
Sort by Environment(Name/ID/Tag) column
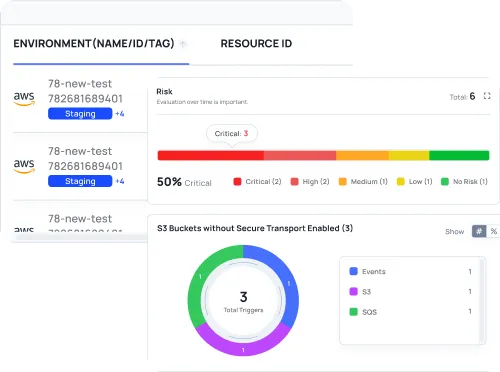click(94, 44)
